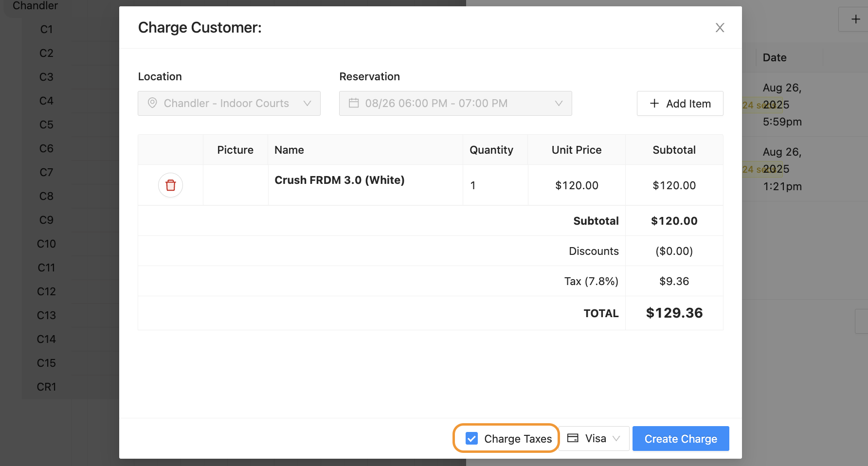Click Add Item button
The height and width of the screenshot is (466, 868).
(680, 104)
